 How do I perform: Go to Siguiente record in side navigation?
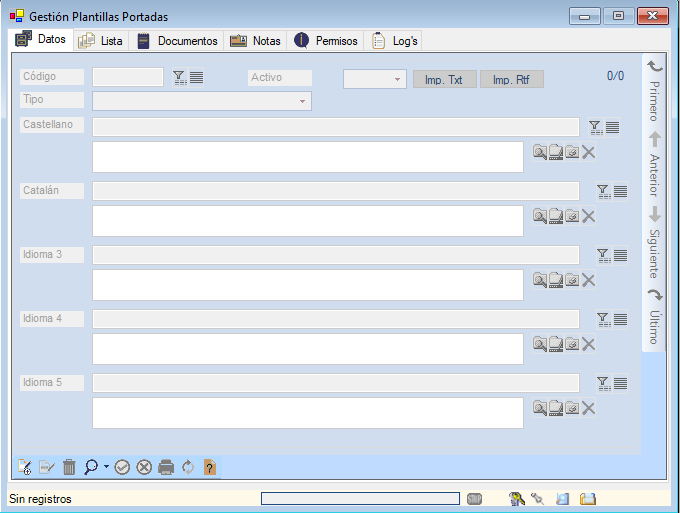coord(654,240)
